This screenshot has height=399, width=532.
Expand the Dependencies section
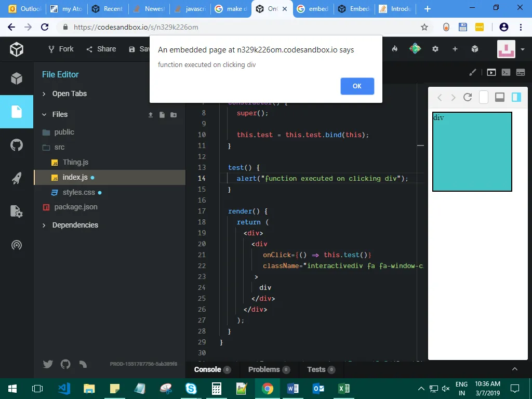pos(70,225)
